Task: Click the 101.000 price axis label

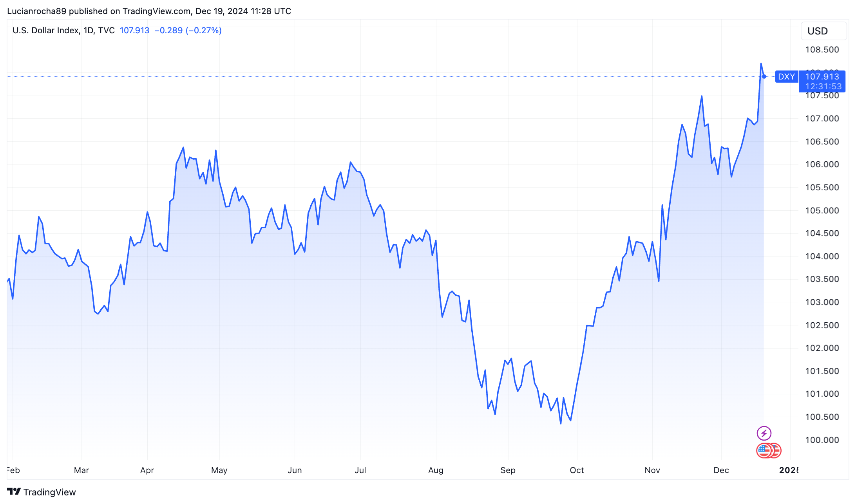Action: point(822,394)
